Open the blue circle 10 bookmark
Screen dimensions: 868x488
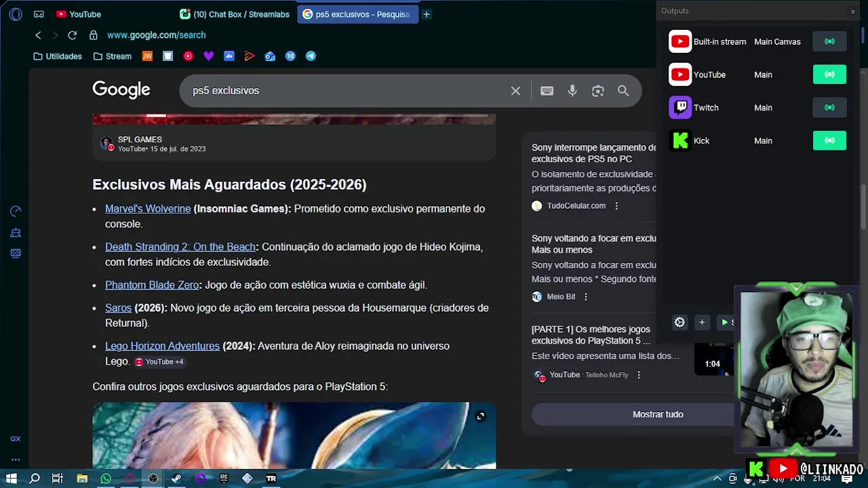pyautogui.click(x=290, y=56)
